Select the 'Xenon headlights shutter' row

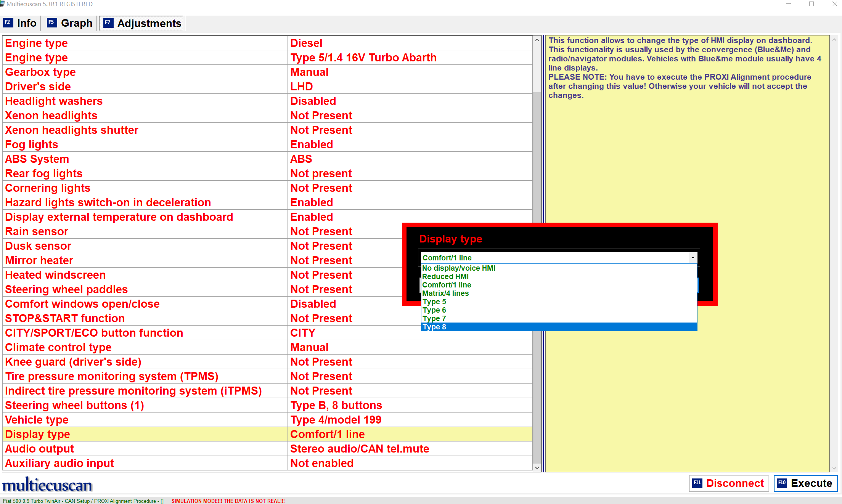tap(267, 130)
